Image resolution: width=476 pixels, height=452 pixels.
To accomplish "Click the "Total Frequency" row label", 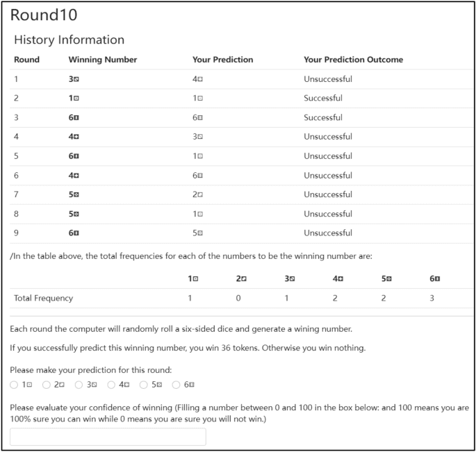I will pyautogui.click(x=43, y=299).
